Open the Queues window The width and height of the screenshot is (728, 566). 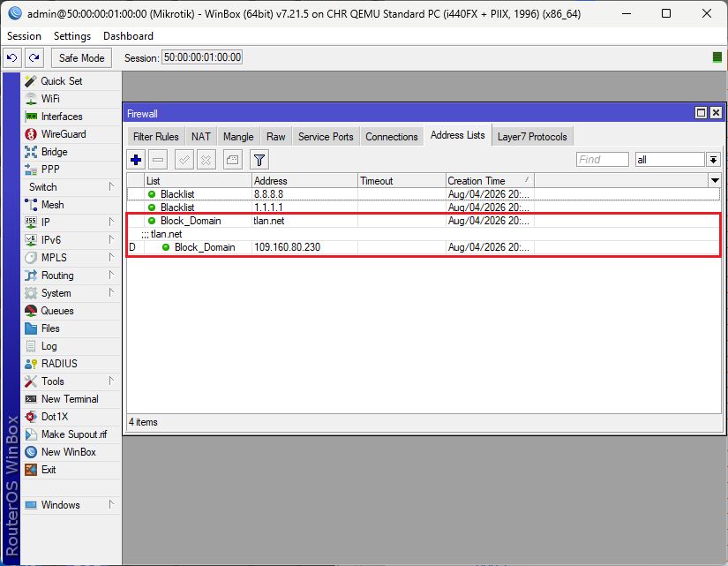[x=71, y=311]
